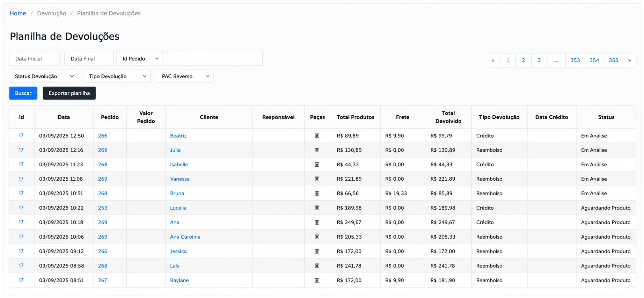Open client Bruna's link

tap(177, 193)
